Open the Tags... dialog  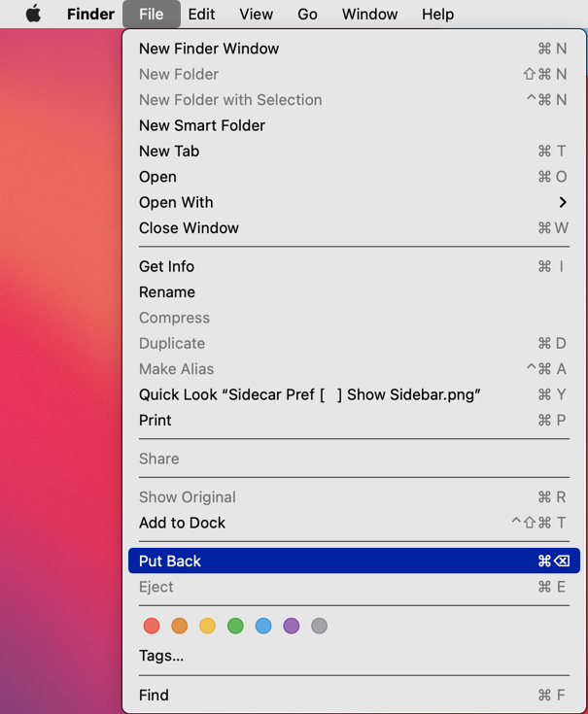pos(354,656)
